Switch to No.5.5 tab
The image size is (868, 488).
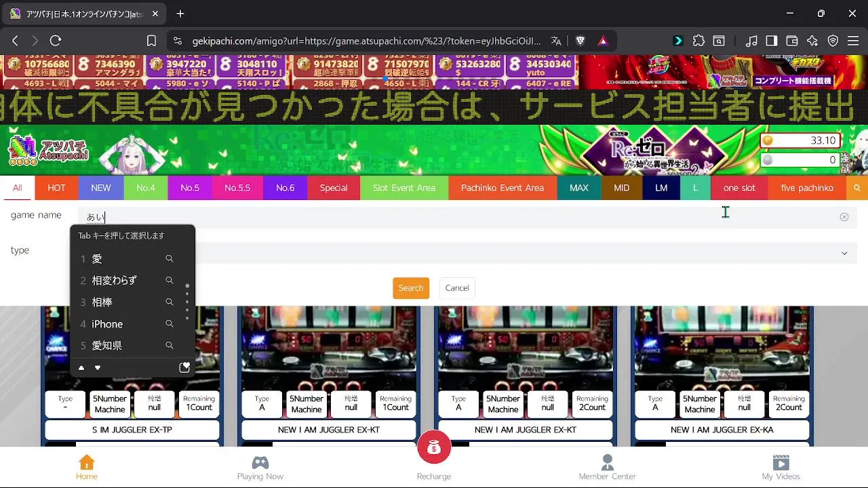coord(237,188)
